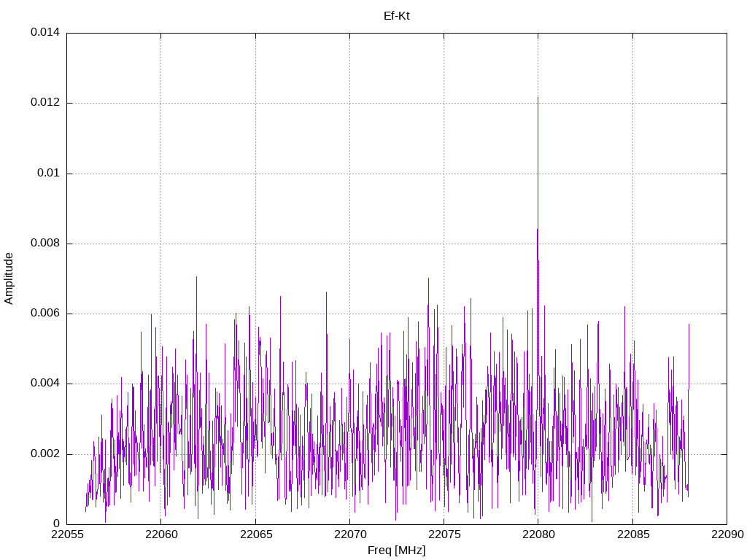This screenshot has width=747, height=560.
Task: Select the 22065 x-axis tick label
Action: click(x=255, y=536)
